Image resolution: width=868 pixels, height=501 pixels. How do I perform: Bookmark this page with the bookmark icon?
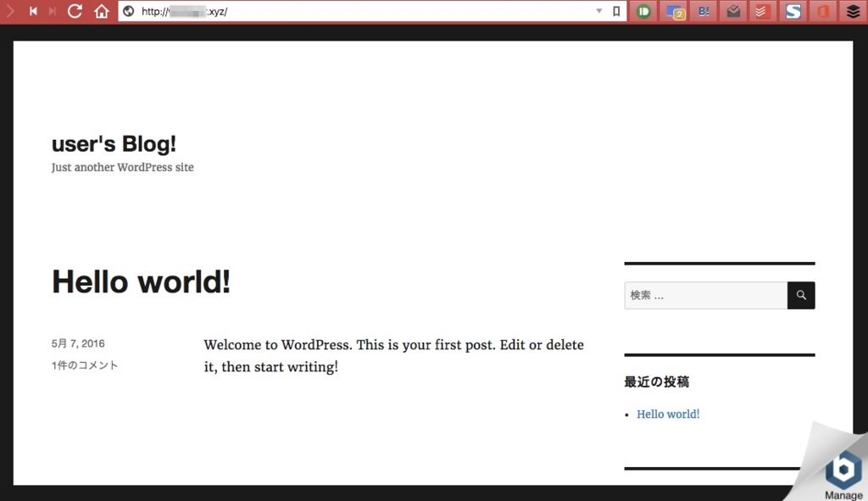point(616,11)
